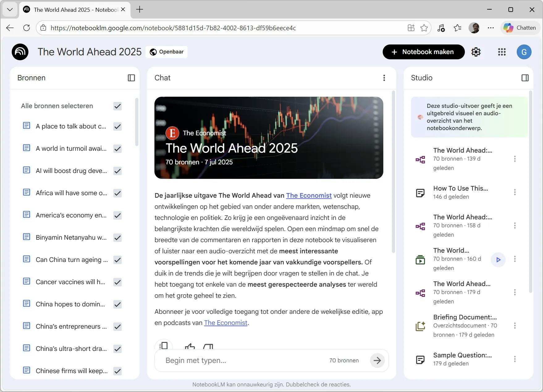
Task: Open more options for 160 d video overview
Action: pos(515,259)
